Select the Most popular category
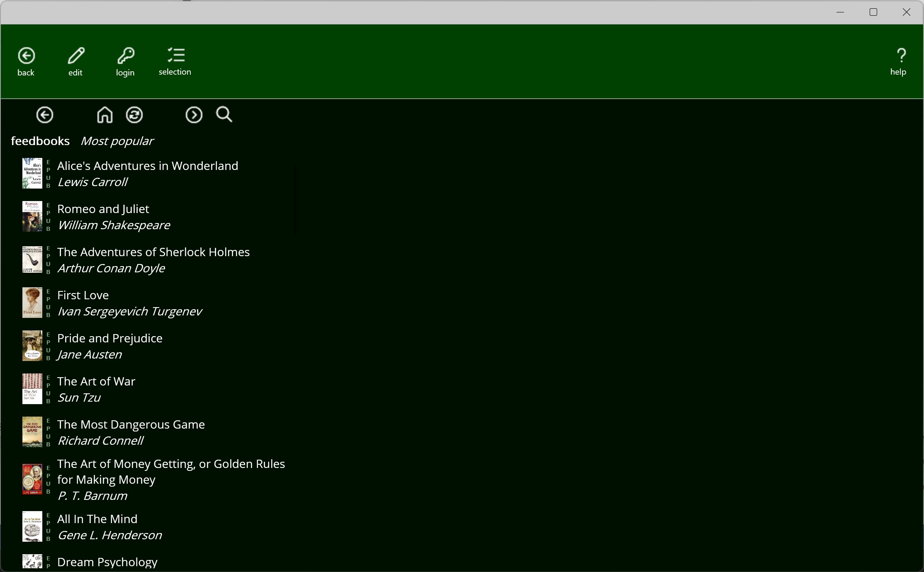924x572 pixels. 118,141
